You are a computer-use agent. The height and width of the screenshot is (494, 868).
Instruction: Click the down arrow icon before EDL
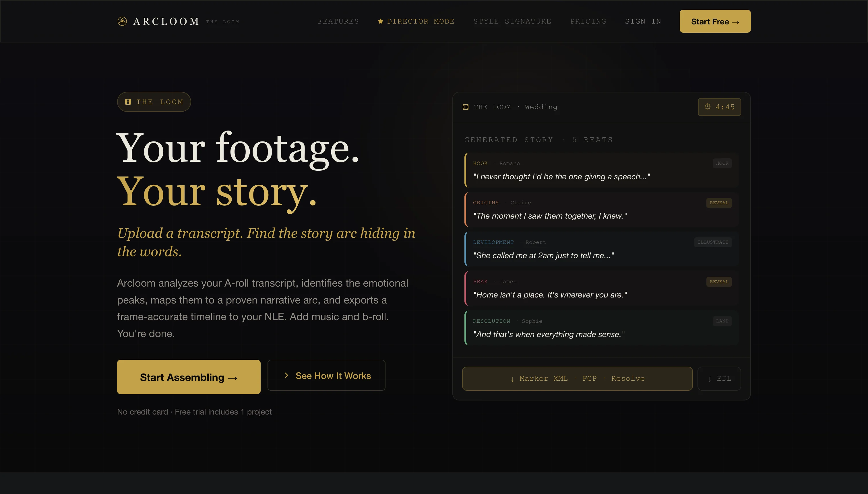[x=710, y=379]
